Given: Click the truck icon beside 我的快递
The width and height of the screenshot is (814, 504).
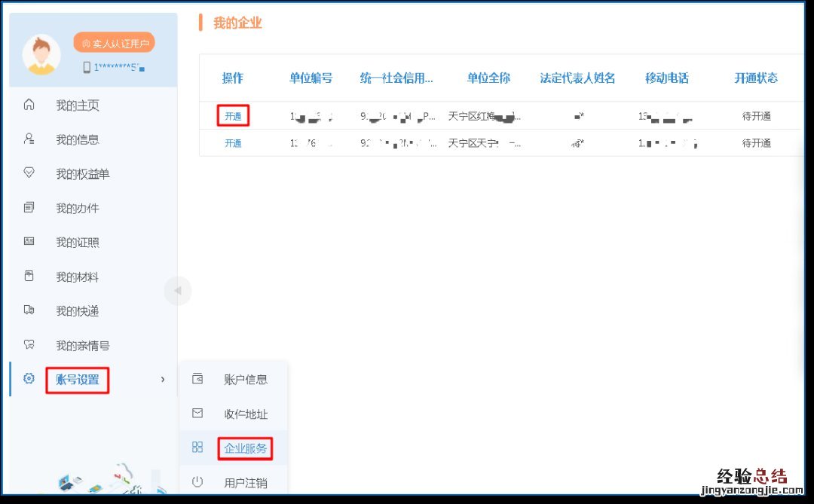Looking at the screenshot, I should 29,310.
